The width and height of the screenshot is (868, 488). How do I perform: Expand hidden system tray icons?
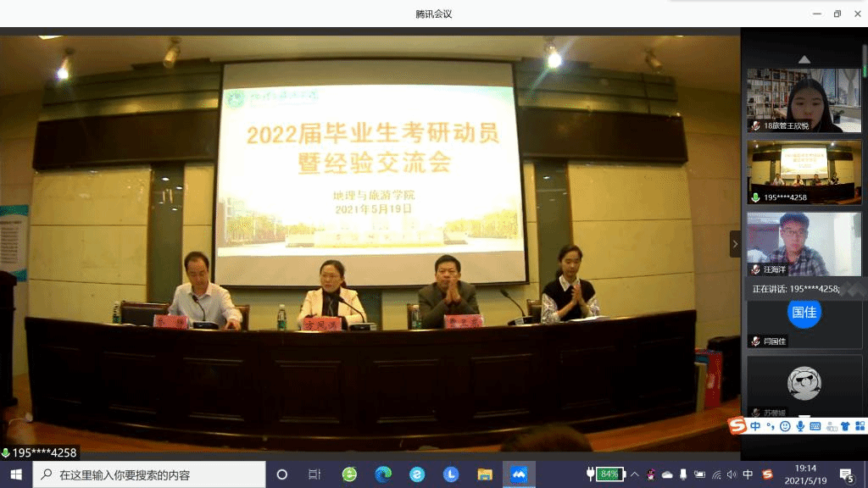pyautogui.click(x=634, y=474)
